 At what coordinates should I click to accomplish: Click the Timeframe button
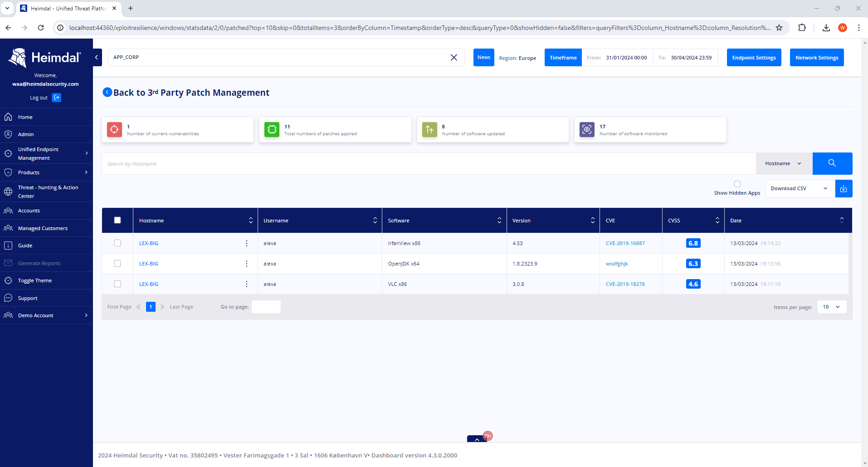tap(563, 58)
